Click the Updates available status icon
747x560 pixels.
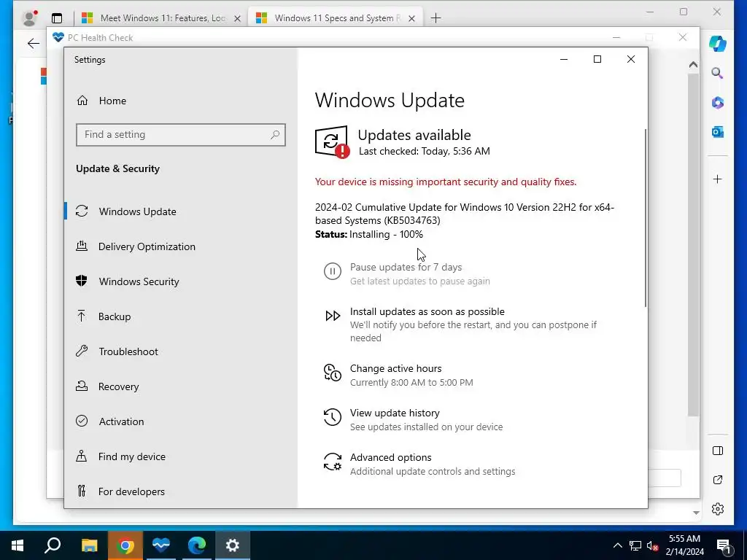pyautogui.click(x=332, y=141)
